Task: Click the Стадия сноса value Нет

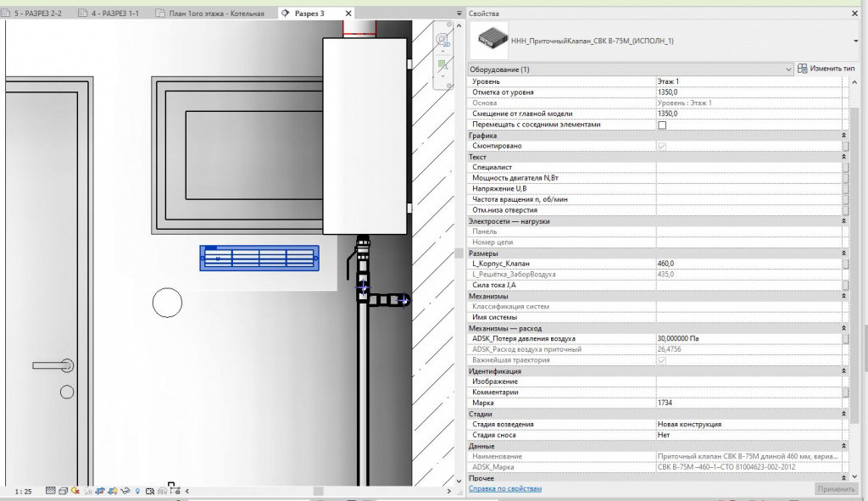Action: tap(749, 435)
